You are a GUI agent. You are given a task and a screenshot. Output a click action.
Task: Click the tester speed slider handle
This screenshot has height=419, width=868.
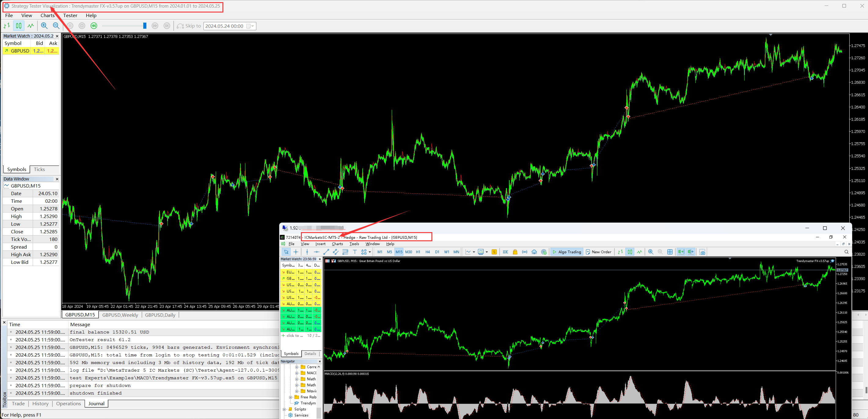pos(145,26)
